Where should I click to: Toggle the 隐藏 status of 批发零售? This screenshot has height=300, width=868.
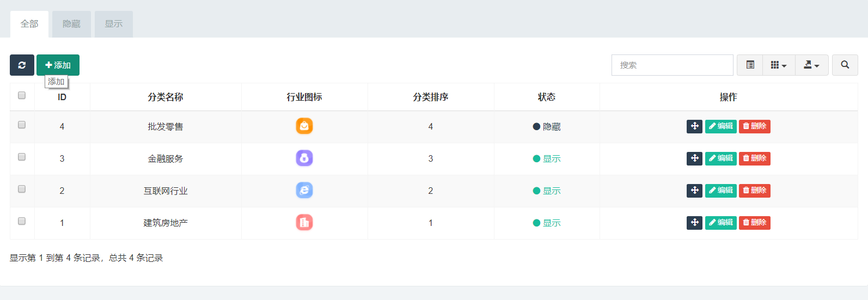click(547, 127)
